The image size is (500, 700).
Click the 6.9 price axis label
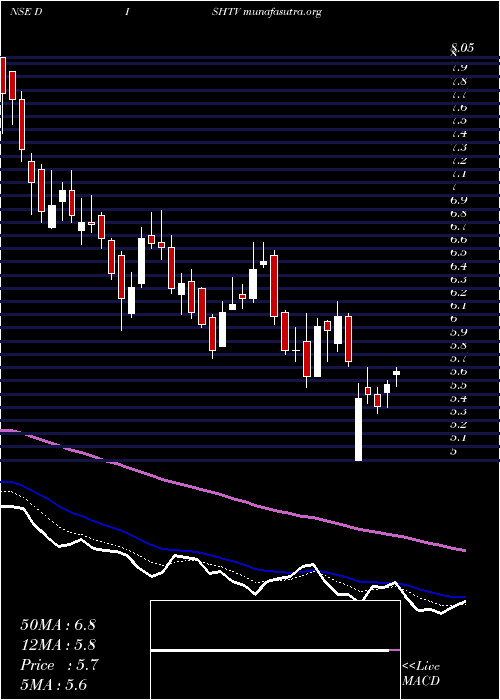(459, 200)
